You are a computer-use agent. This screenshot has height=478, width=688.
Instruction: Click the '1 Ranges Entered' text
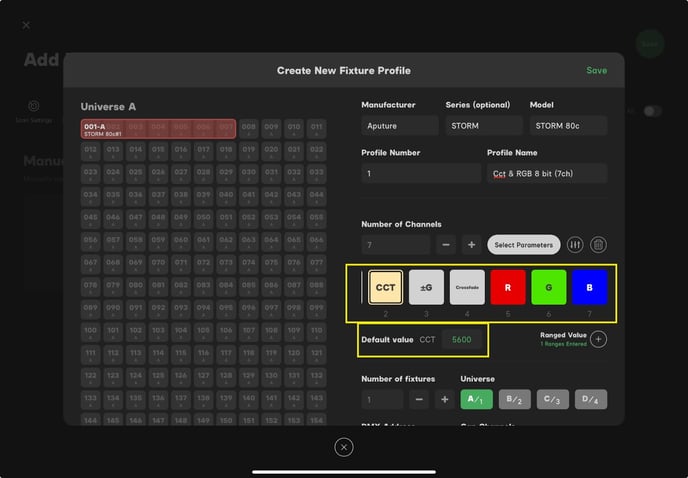(x=563, y=344)
